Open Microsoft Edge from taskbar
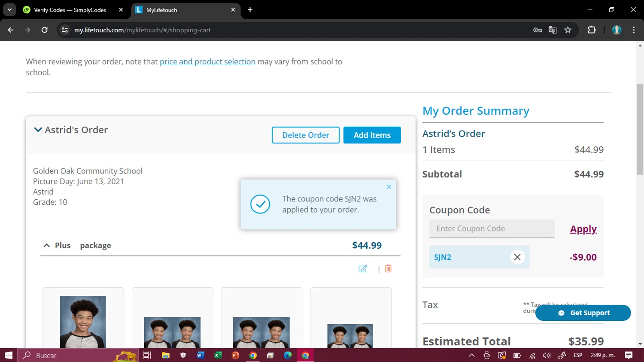The width and height of the screenshot is (644, 362). point(288,355)
